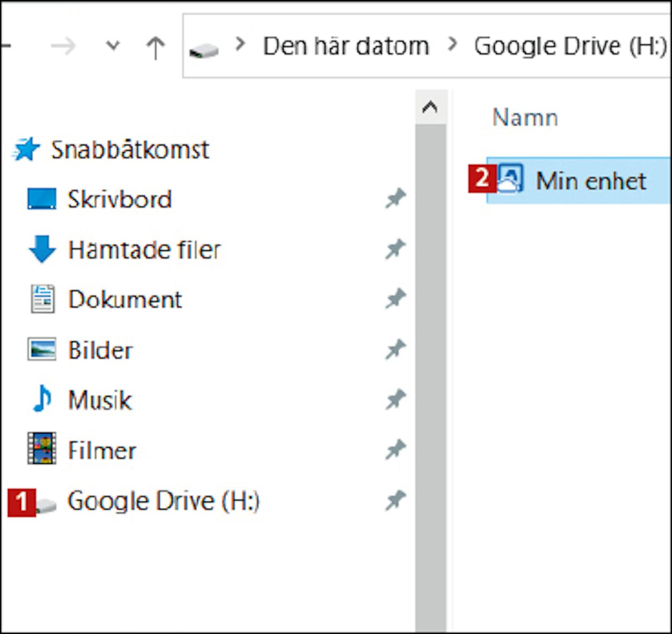Sort by the Namn column header

(x=525, y=118)
